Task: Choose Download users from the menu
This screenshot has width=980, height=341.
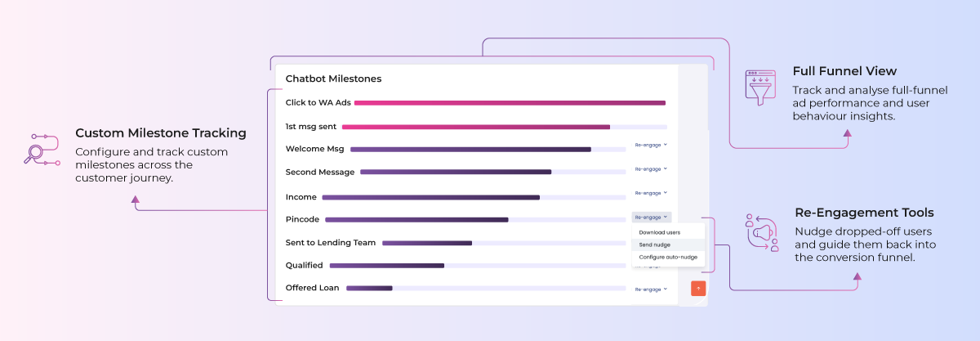Action: [659, 232]
